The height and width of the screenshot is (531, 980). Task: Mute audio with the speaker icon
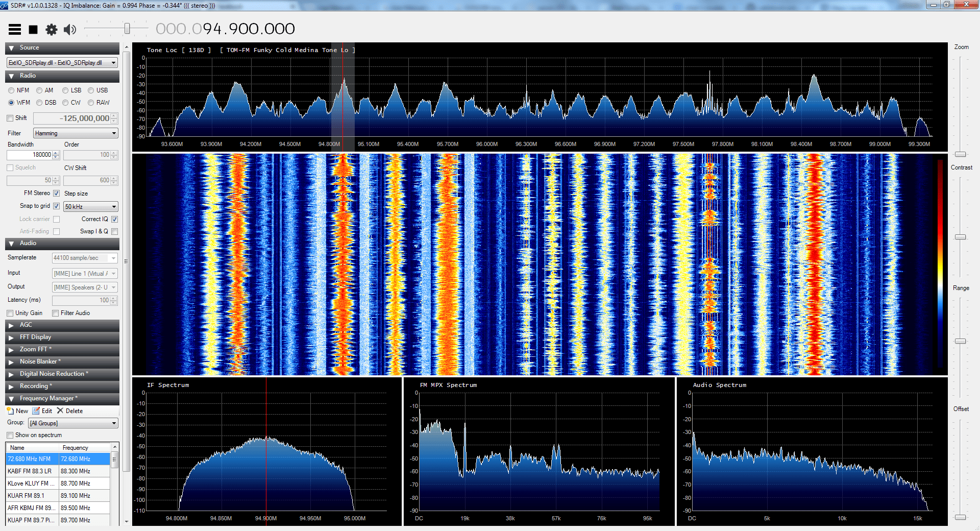coord(70,30)
